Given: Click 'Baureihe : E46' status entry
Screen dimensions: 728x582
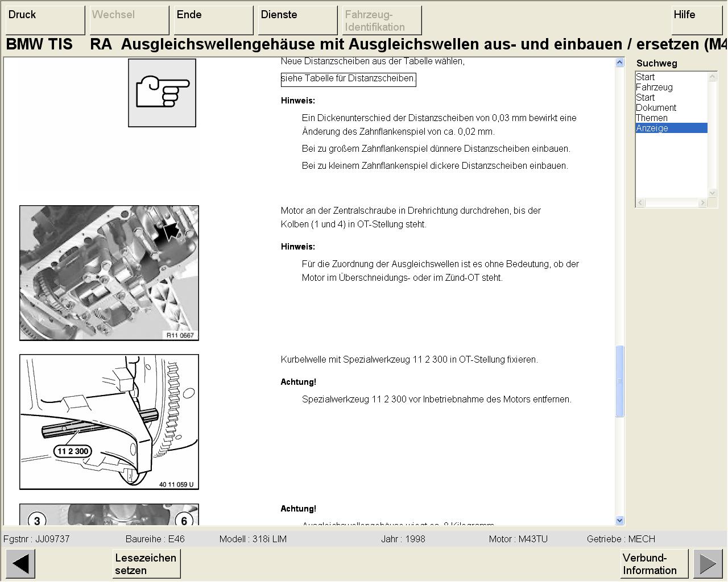Looking at the screenshot, I should pyautogui.click(x=155, y=539).
